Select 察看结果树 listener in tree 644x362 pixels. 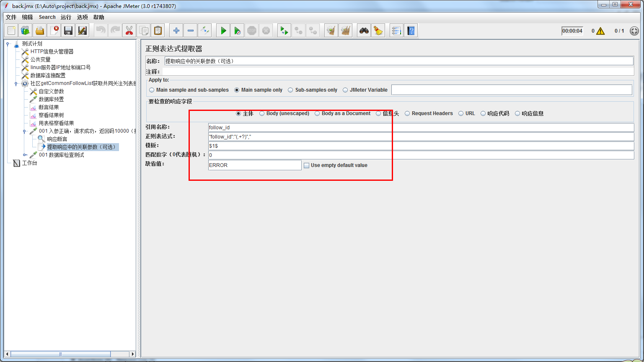coord(51,115)
